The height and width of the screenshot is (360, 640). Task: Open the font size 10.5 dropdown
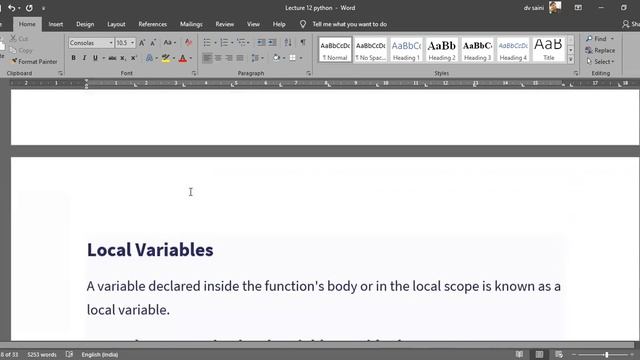pos(132,43)
